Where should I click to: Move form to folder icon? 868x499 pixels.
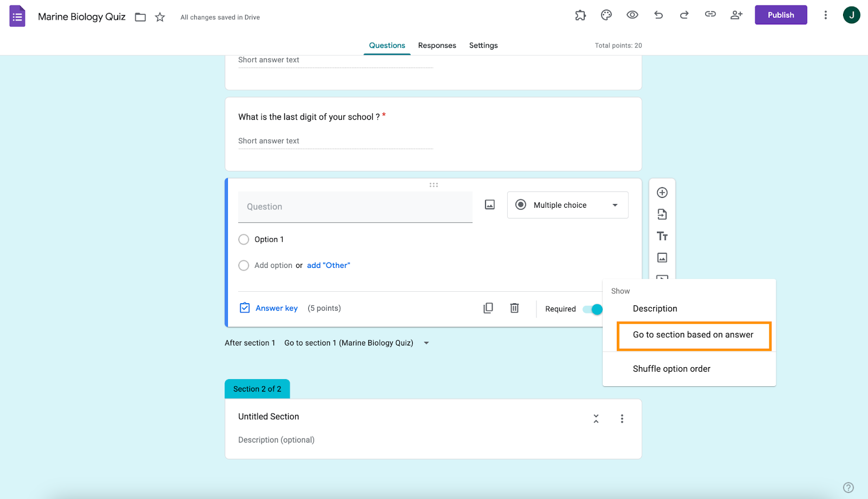tap(141, 17)
